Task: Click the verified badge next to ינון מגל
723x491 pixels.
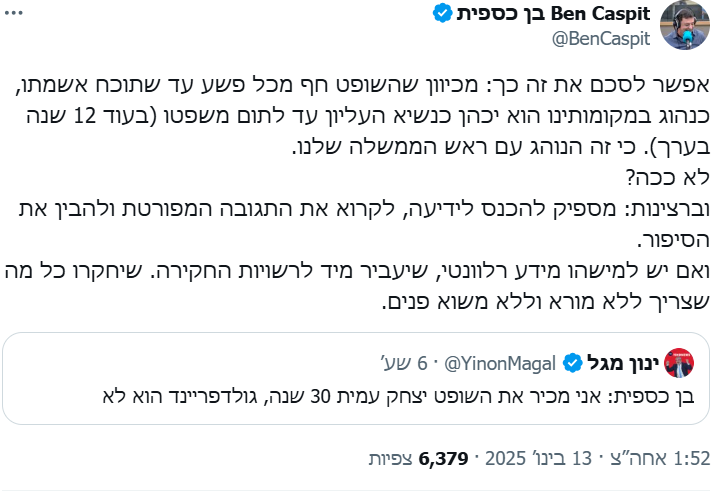Action: [574, 361]
